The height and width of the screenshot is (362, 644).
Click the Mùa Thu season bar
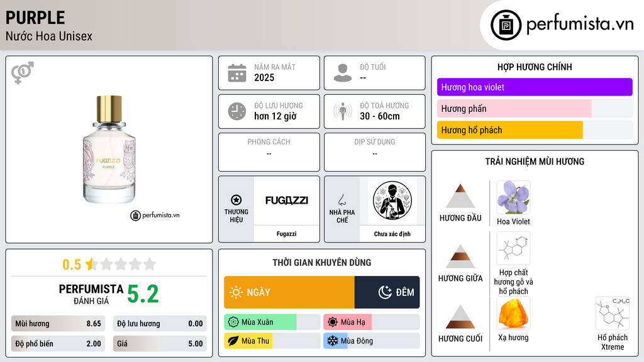tap(272, 341)
